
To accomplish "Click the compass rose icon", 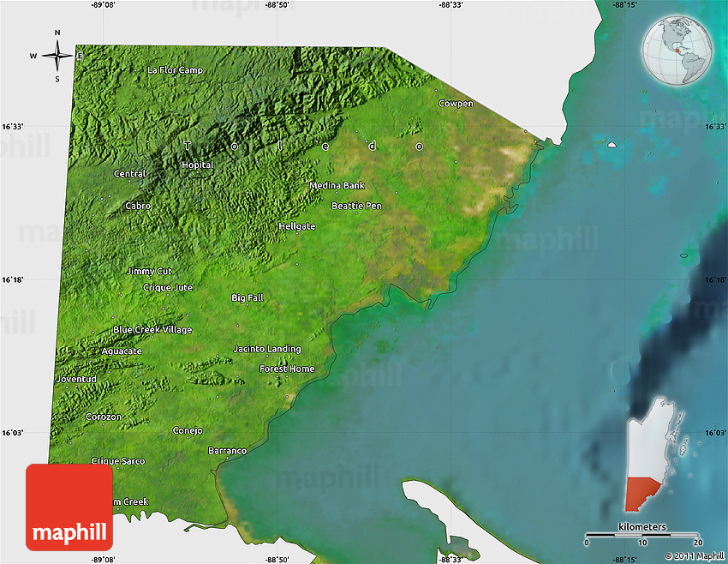I will point(57,57).
